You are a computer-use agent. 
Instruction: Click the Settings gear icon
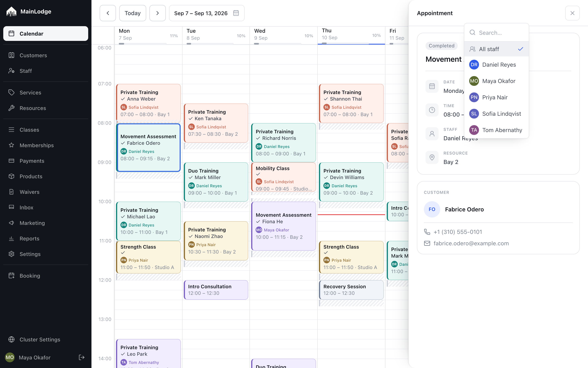11,254
